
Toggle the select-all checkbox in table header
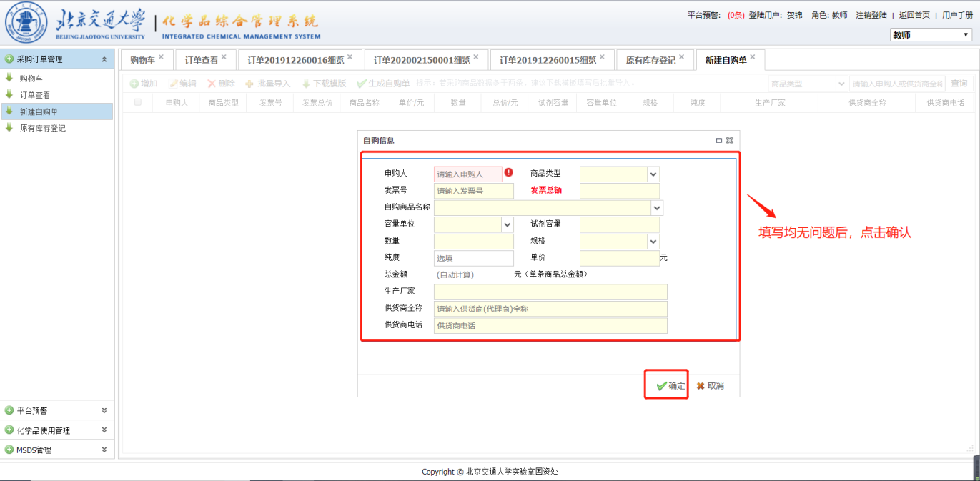click(138, 102)
